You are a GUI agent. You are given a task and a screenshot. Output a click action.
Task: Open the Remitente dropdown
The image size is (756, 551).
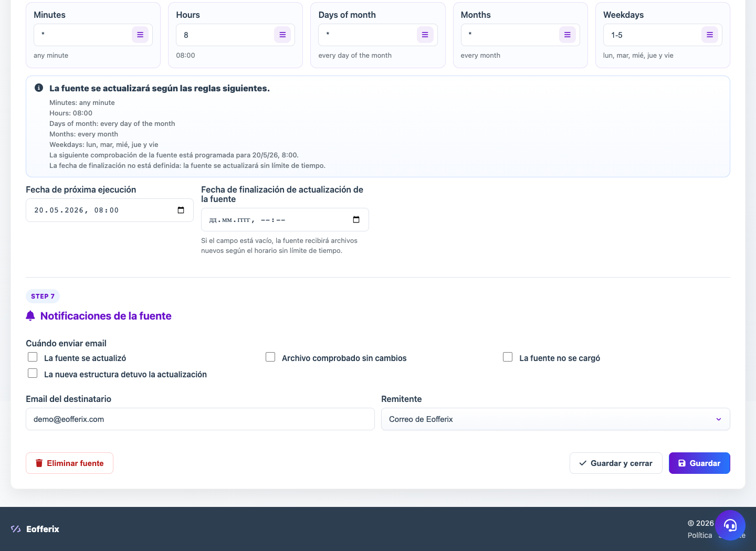[x=555, y=419]
